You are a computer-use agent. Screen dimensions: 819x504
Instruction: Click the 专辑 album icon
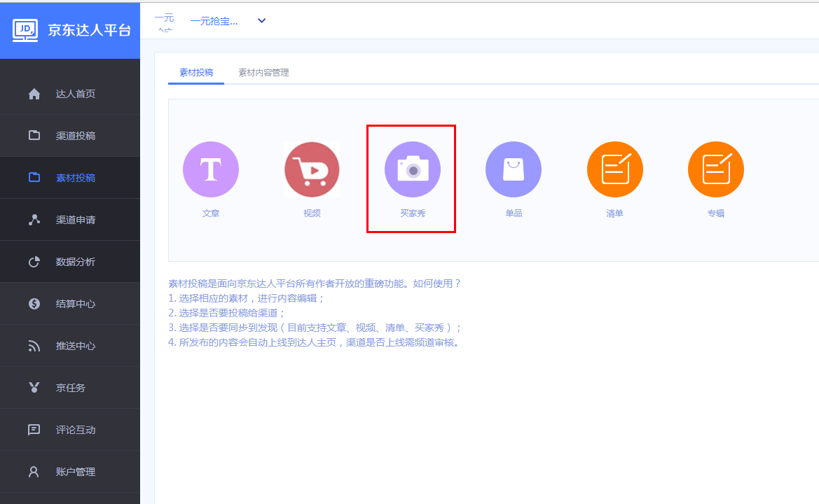(715, 169)
